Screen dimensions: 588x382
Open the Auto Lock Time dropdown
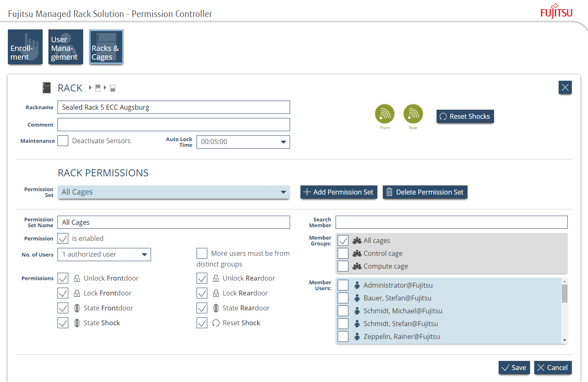pyautogui.click(x=243, y=142)
